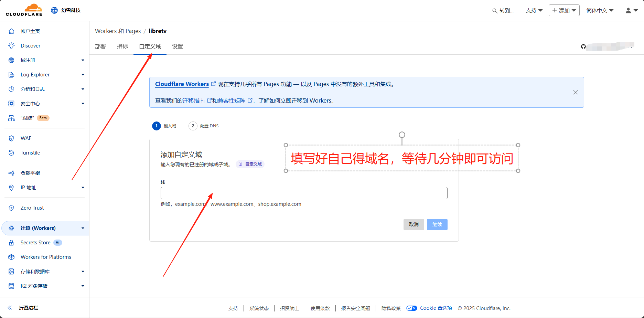Open the footer 系统状态 link
This screenshot has height=318, width=644.
pos(259,308)
